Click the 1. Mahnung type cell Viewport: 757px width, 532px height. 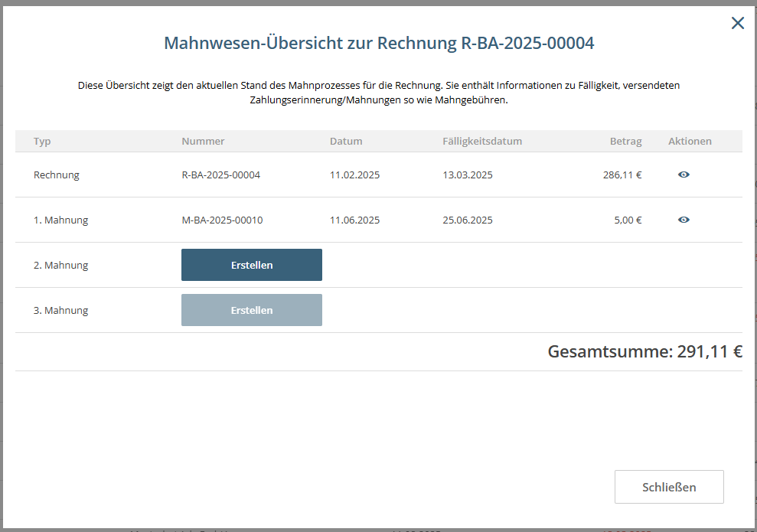coord(60,220)
